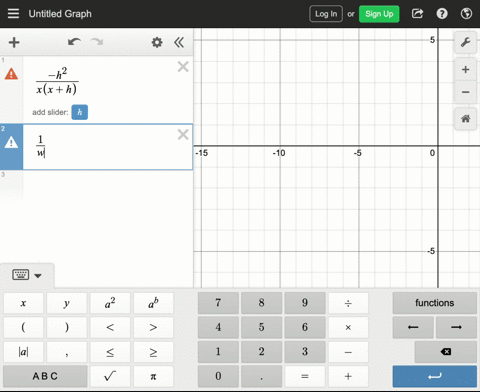
Task: Insert a comma
Action: 67,352
